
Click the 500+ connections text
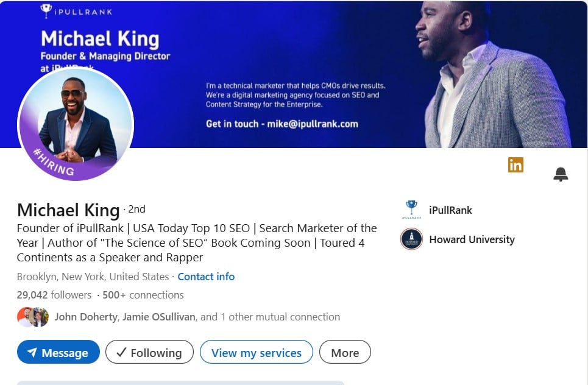(143, 295)
